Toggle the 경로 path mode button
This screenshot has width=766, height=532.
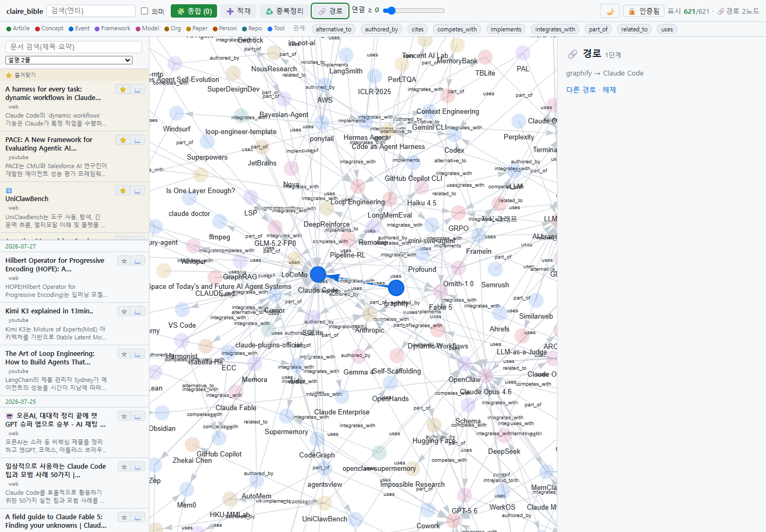(x=330, y=11)
